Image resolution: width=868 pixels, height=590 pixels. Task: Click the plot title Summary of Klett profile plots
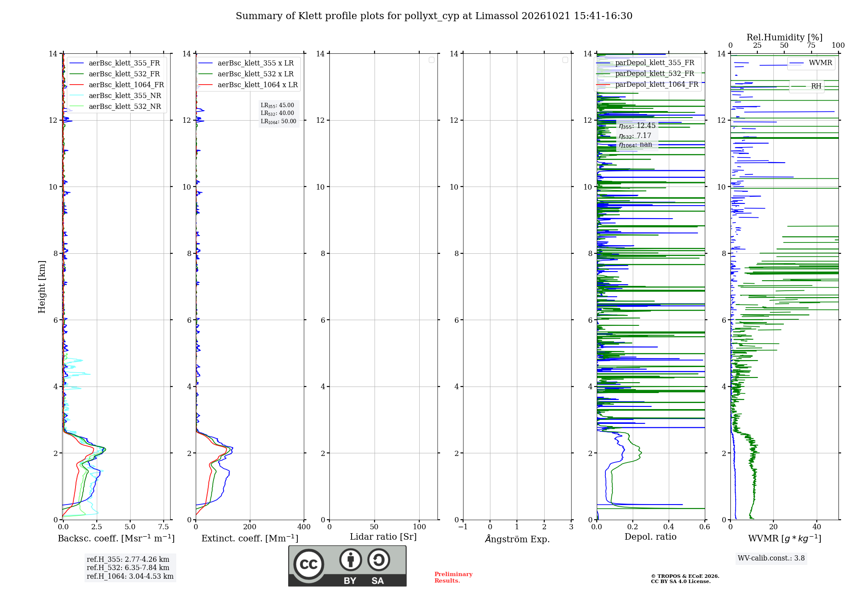434,16
